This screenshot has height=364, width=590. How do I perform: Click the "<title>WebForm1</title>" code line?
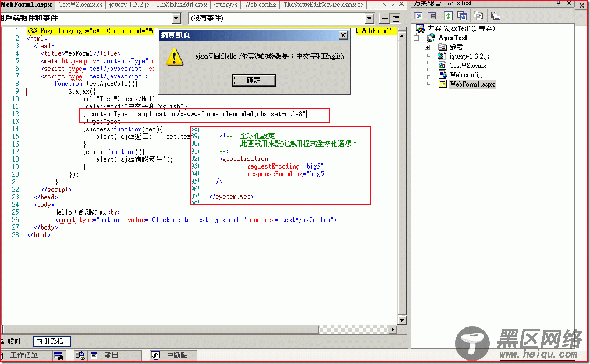(x=81, y=53)
